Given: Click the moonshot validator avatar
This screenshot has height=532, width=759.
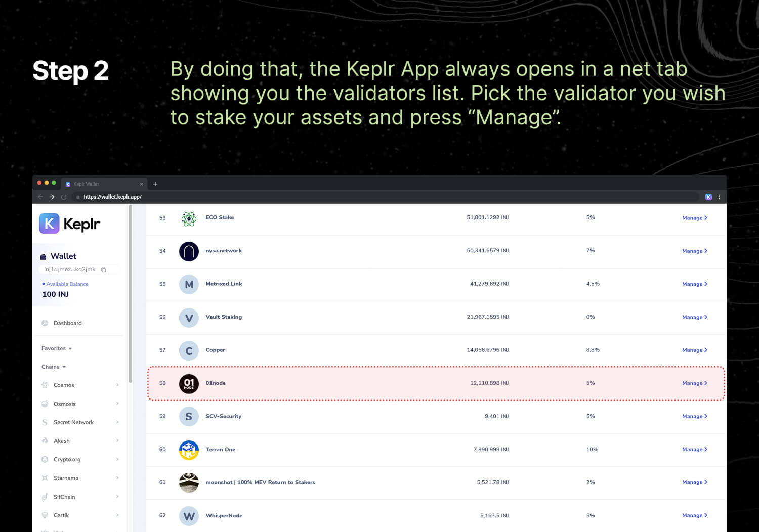Looking at the screenshot, I should click(189, 482).
